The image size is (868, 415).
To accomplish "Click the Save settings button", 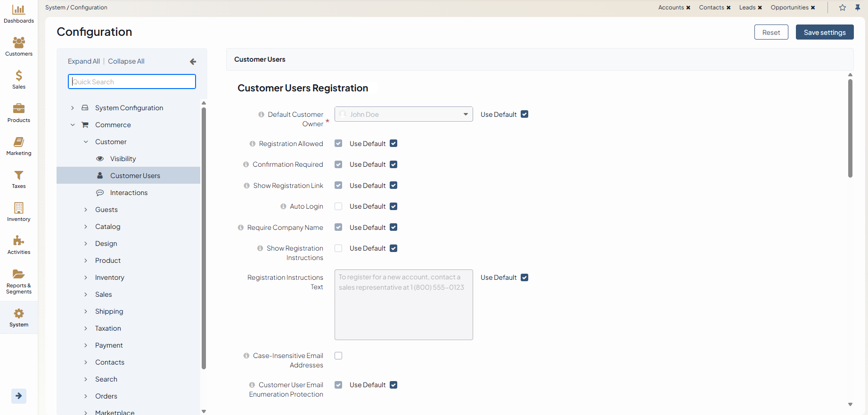I will tap(824, 32).
